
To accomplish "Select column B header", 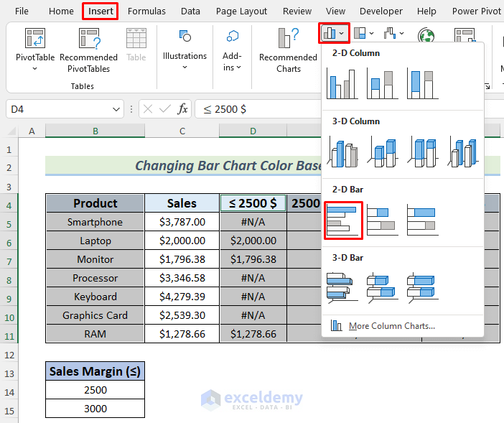I will point(95,131).
